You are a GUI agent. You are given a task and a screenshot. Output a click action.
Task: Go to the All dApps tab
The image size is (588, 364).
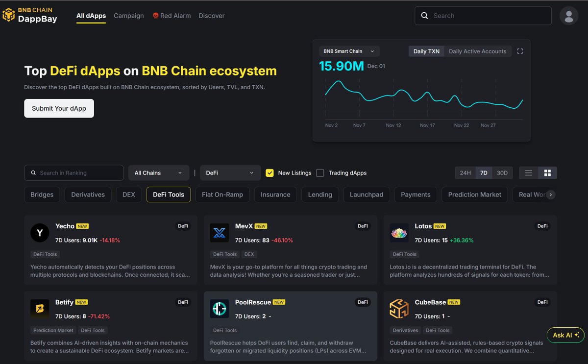point(91,16)
